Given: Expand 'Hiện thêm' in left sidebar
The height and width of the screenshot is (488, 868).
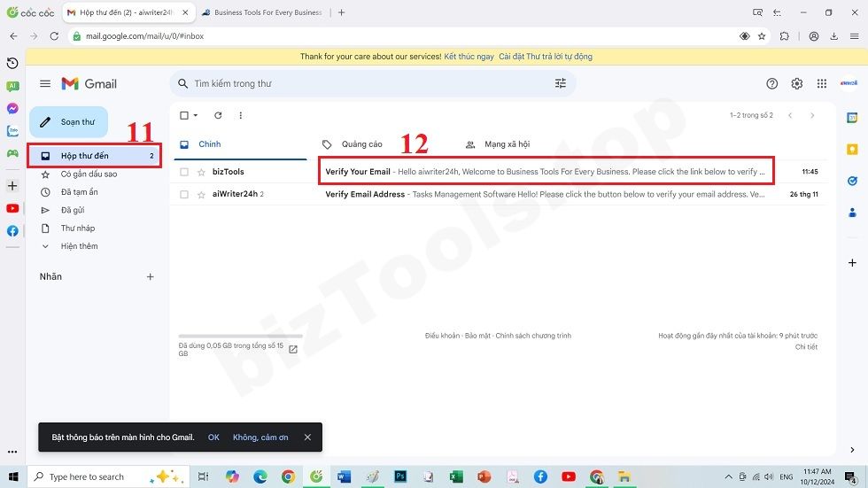Looking at the screenshot, I should [x=79, y=246].
